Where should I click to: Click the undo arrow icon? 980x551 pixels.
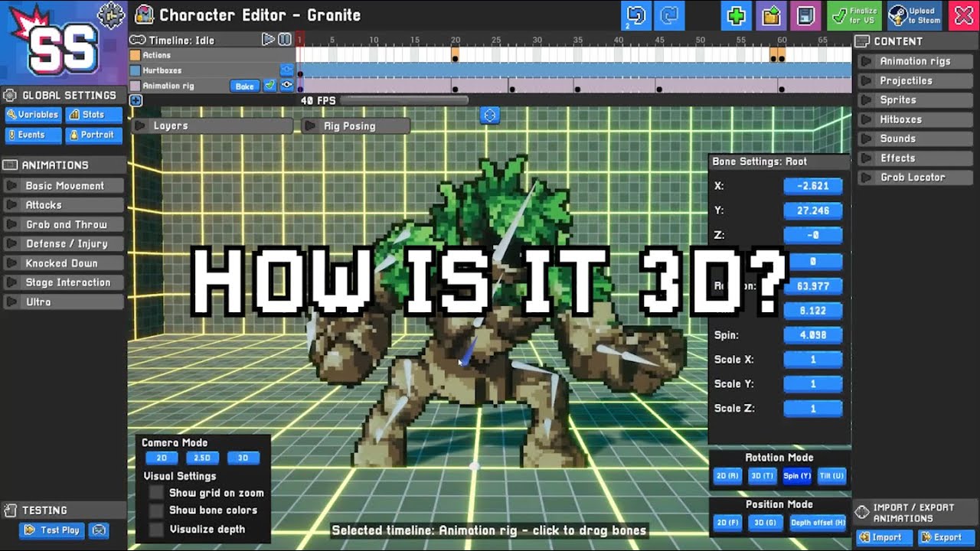point(636,15)
